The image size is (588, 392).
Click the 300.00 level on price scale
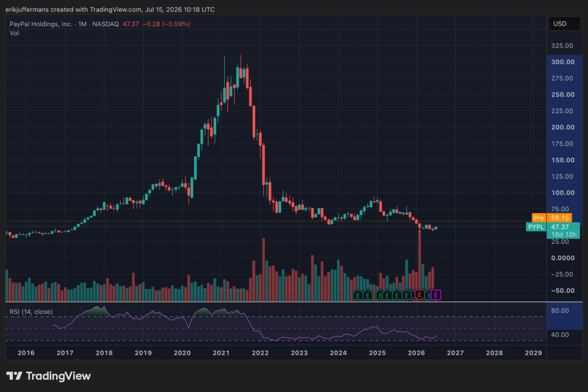563,62
